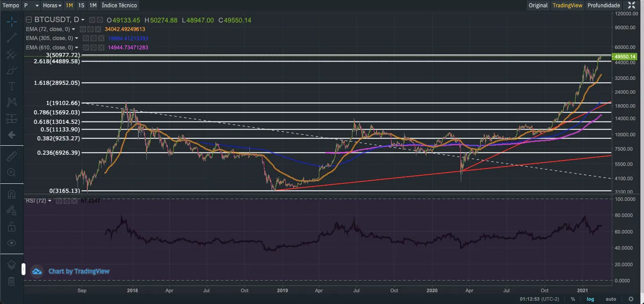The height and width of the screenshot is (304, 644).
Task: Open chart settings gear at bottom right
Action: (631, 299)
